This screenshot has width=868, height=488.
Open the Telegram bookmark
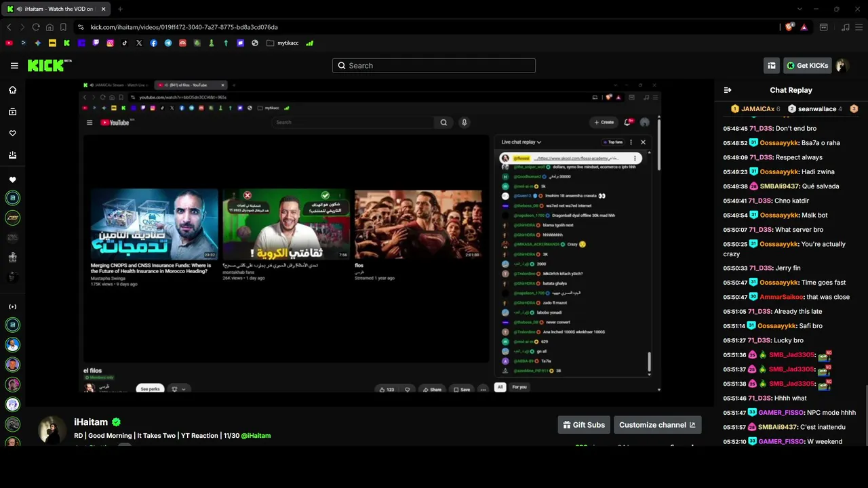pyautogui.click(x=168, y=43)
